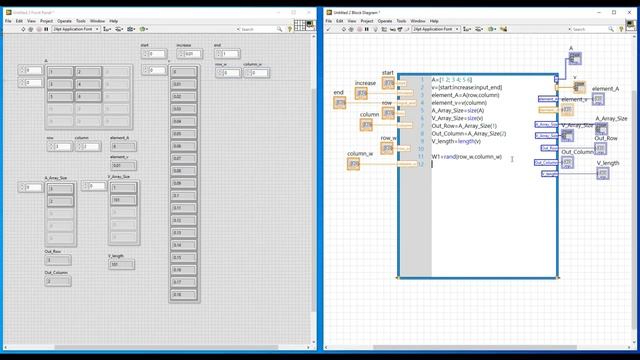The image size is (640, 360).
Task: Open Distribute Objects menu in the Block Diagram
Action: point(479,29)
